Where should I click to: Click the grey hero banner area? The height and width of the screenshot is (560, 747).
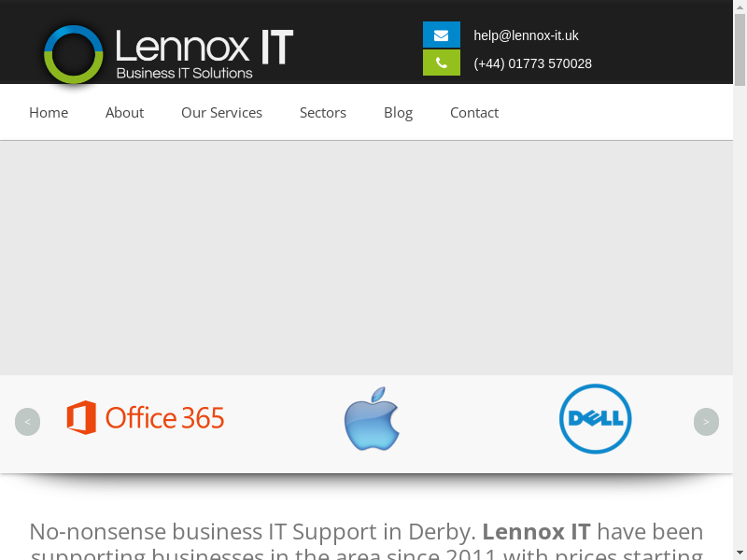(366, 258)
